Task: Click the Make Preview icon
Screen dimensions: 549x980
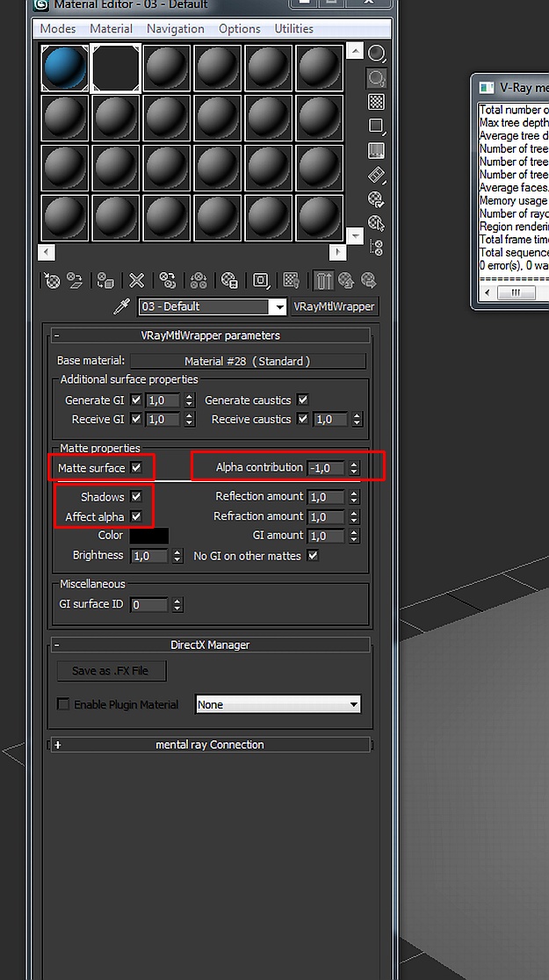Action: click(x=377, y=175)
